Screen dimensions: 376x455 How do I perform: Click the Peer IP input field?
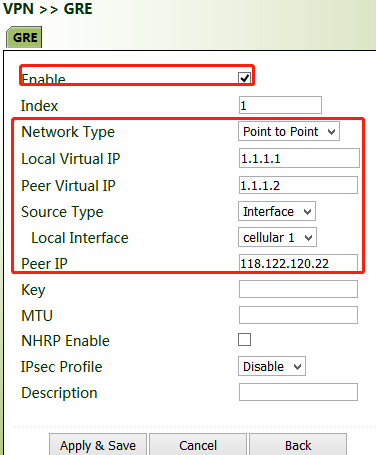point(298,263)
